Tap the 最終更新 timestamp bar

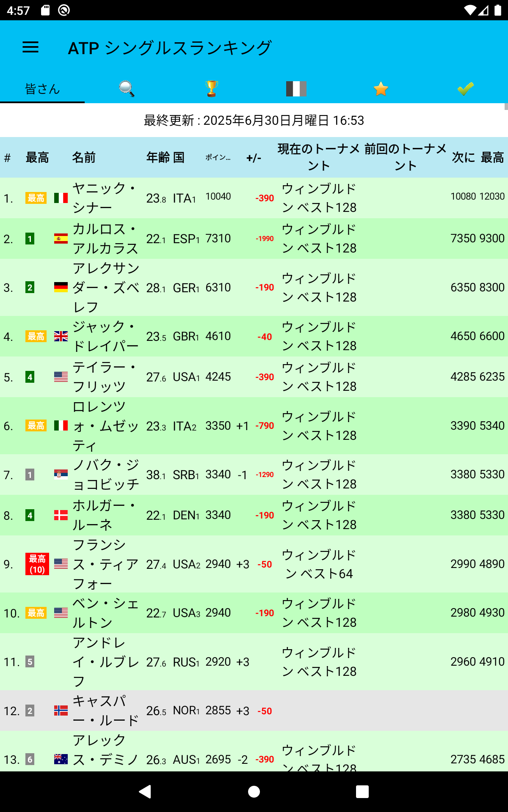(x=254, y=120)
